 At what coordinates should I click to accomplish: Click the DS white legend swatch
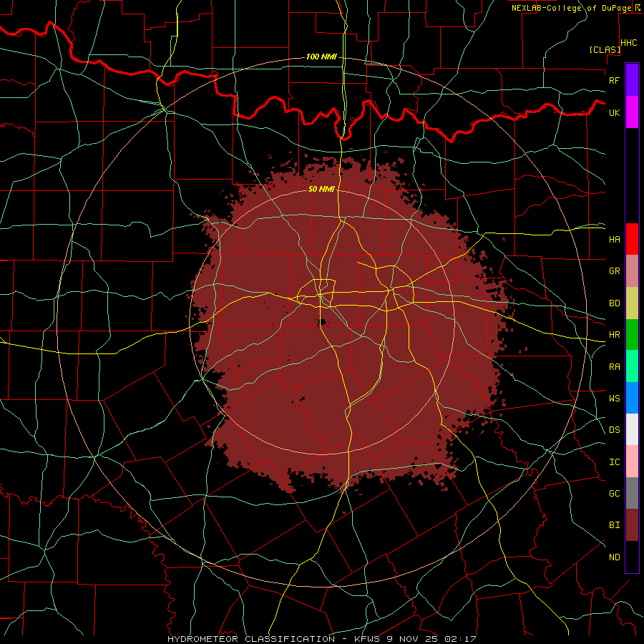click(632, 429)
